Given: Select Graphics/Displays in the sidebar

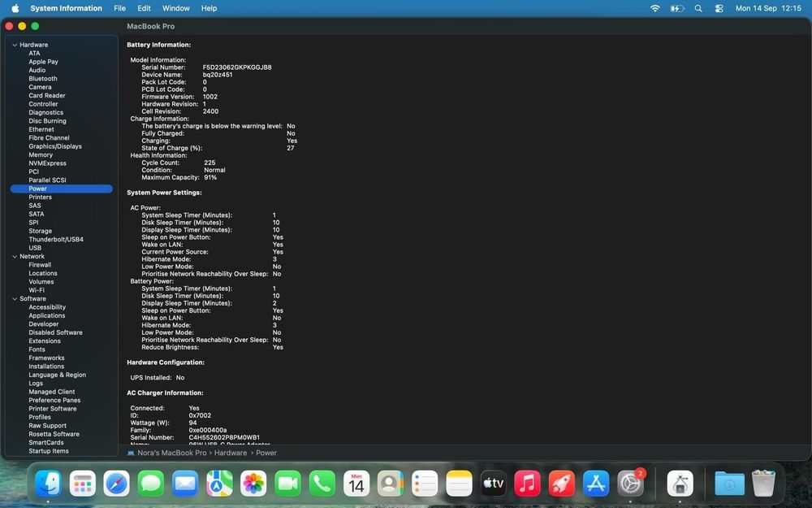Looking at the screenshot, I should click(x=55, y=146).
